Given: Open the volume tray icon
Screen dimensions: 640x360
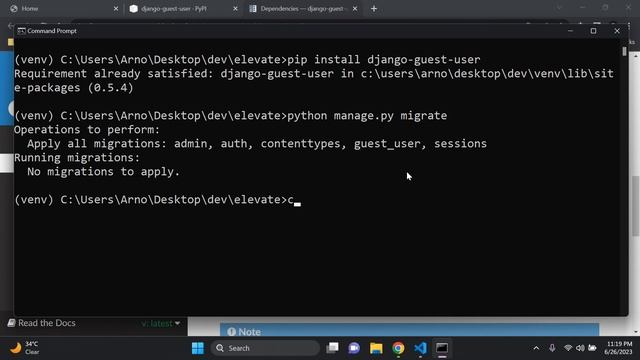Looking at the screenshot, I should 580,348.
